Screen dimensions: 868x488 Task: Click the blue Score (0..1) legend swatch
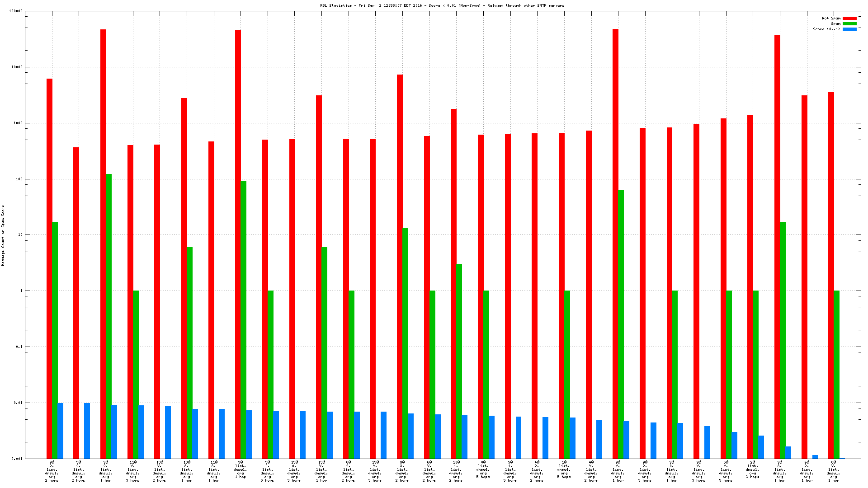pyautogui.click(x=849, y=29)
